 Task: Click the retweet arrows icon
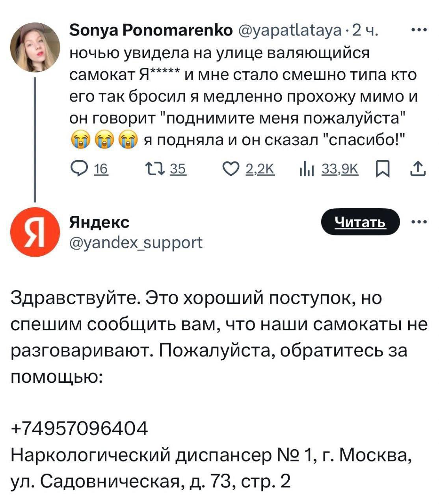point(155,169)
